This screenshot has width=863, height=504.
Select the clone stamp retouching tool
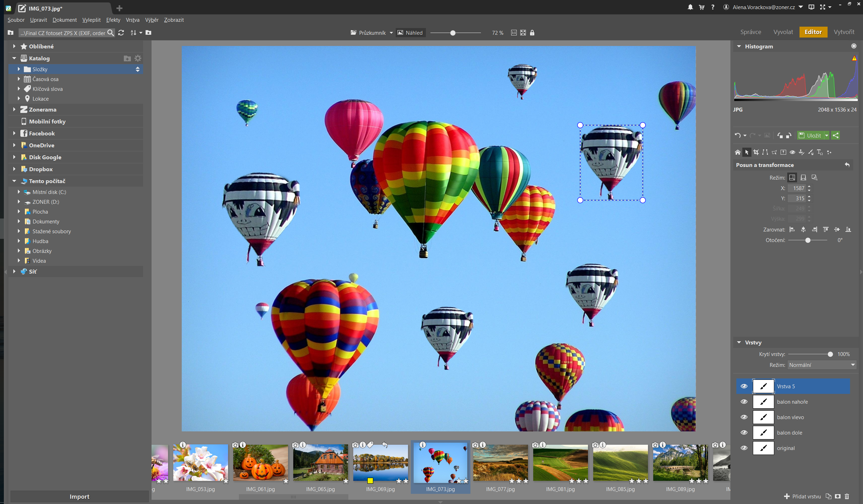point(801,152)
